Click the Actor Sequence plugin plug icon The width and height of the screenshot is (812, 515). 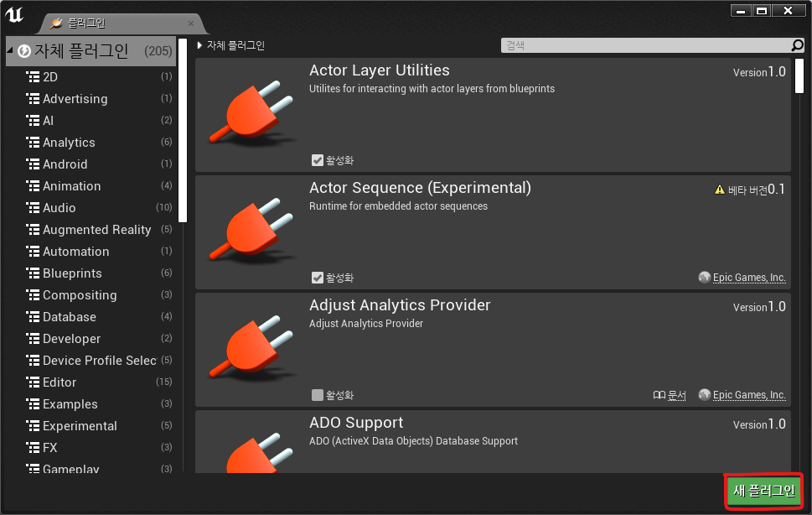(x=251, y=230)
